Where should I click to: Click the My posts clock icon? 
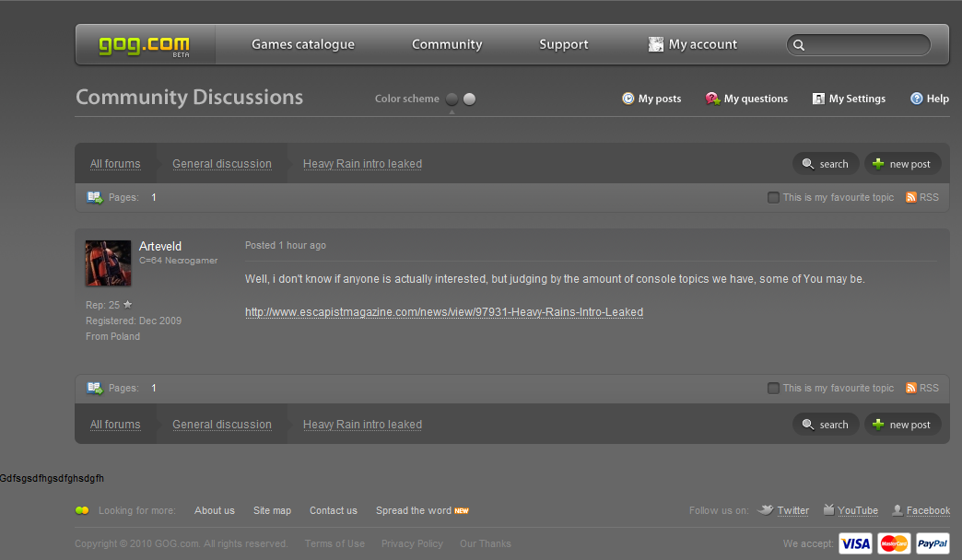click(628, 99)
